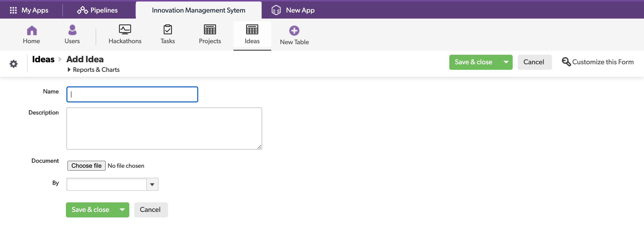Open the Projects table icon

click(210, 29)
